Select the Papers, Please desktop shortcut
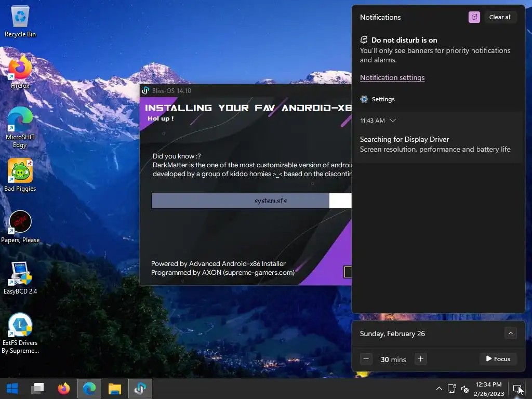This screenshot has height=399, width=532. [20, 227]
